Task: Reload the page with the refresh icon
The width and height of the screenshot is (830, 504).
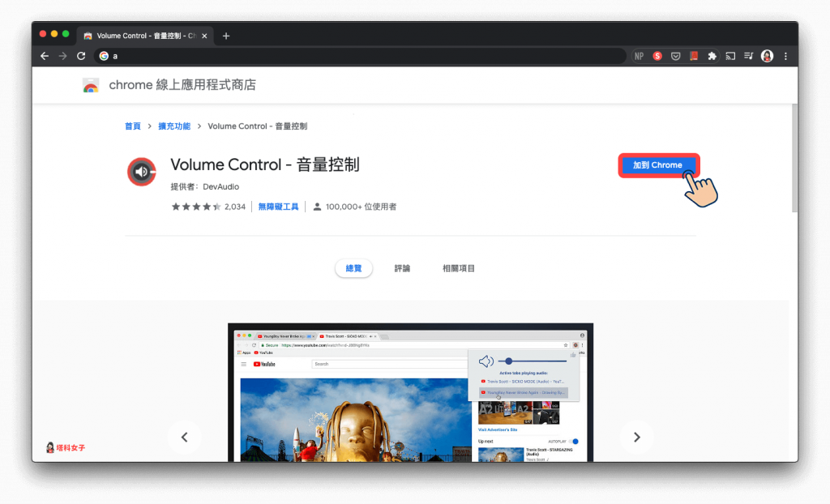Action: pyautogui.click(x=81, y=56)
